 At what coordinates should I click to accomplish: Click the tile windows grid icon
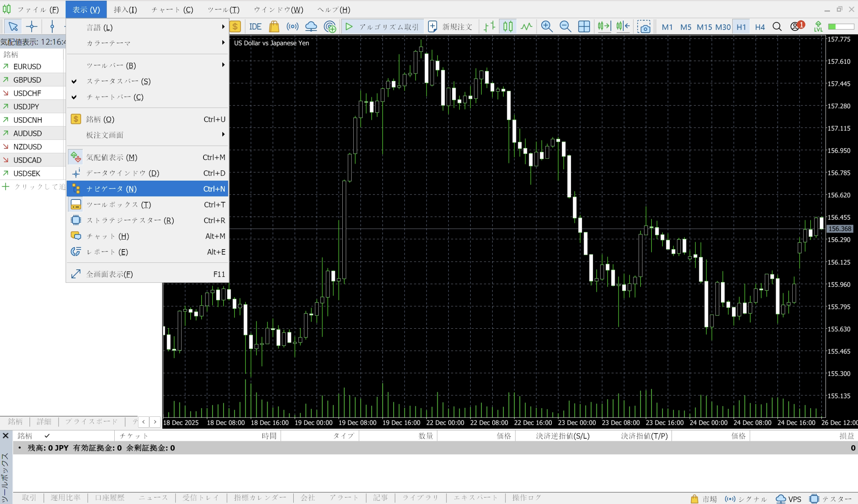(x=584, y=27)
